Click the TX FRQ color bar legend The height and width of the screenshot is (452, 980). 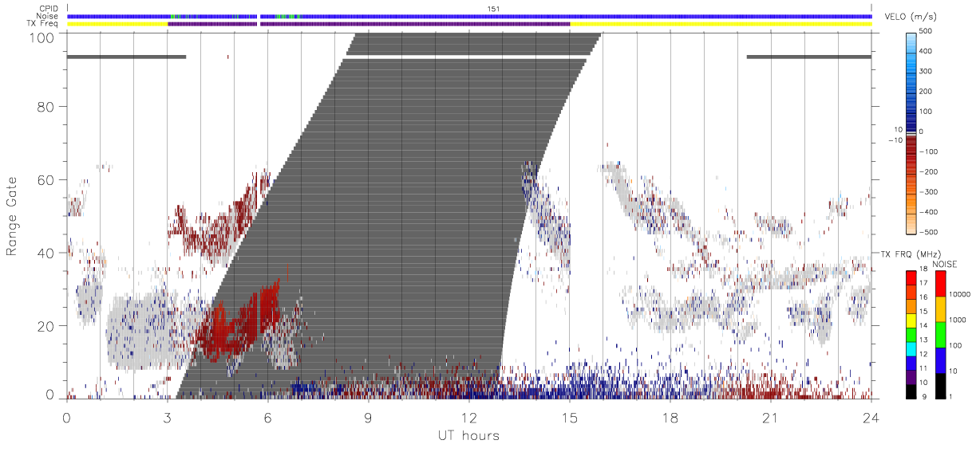tap(911, 335)
